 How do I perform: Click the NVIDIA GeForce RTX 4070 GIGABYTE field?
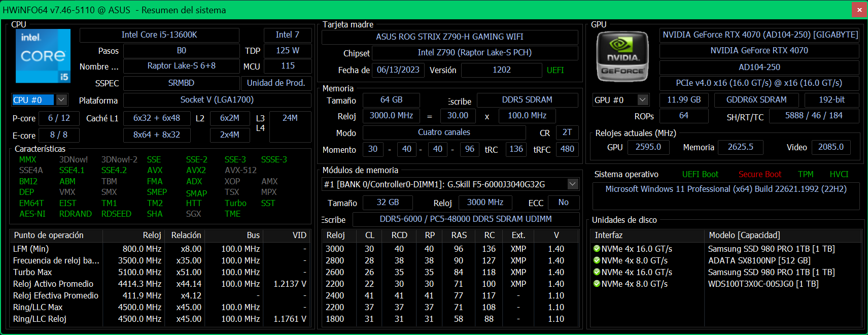click(759, 35)
